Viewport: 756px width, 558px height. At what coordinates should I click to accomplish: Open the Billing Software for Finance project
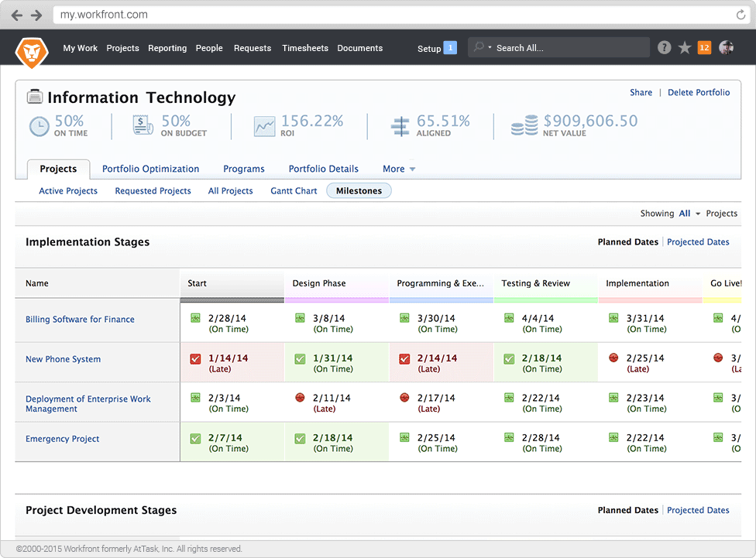80,320
